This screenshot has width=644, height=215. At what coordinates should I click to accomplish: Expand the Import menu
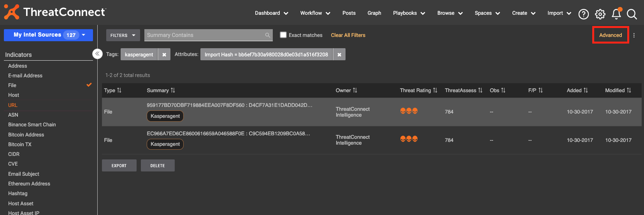coord(559,13)
